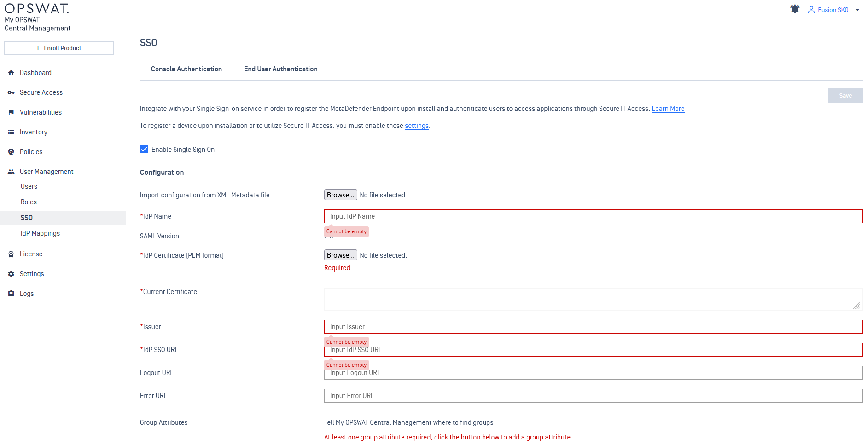Click the SSO page heading
Image resolution: width=868 pixels, height=445 pixels.
[x=149, y=43]
